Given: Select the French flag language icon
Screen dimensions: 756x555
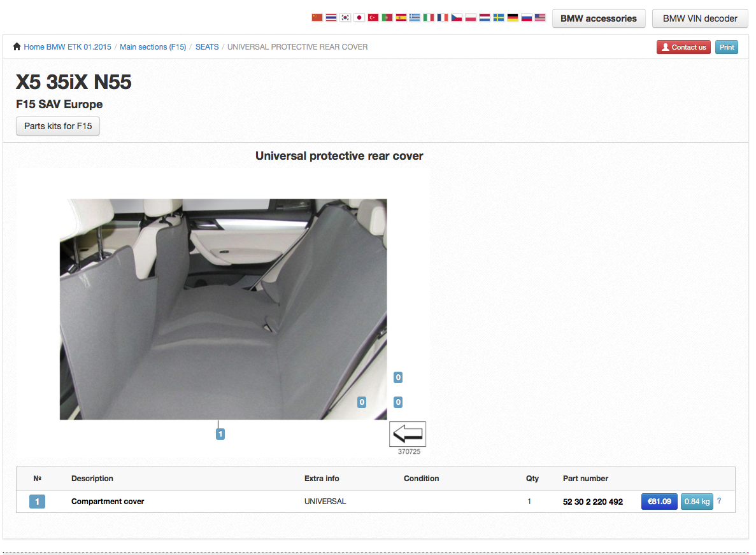Looking at the screenshot, I should click(x=442, y=17).
